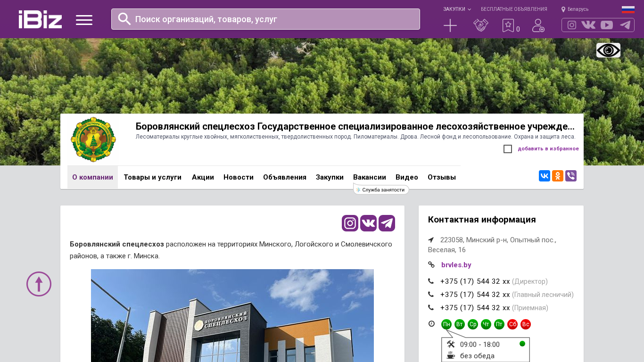Screen dimensions: 644x362
Task: Open the Вакансии tab
Action: click(370, 177)
